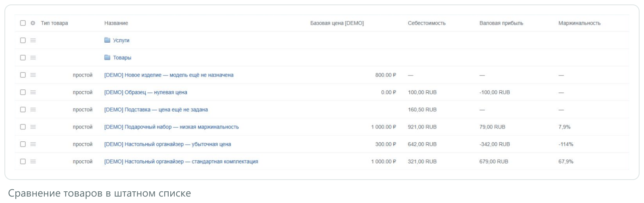This screenshot has width=644, height=203.
Task: Open Настольный органайзер — убыточная цена
Action: point(167,144)
